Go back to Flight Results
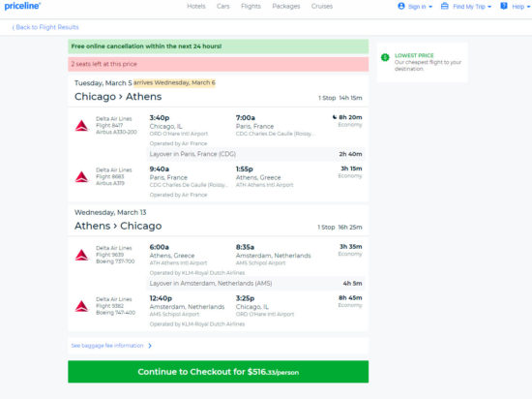Image resolution: width=532 pixels, height=399 pixels. coord(45,27)
